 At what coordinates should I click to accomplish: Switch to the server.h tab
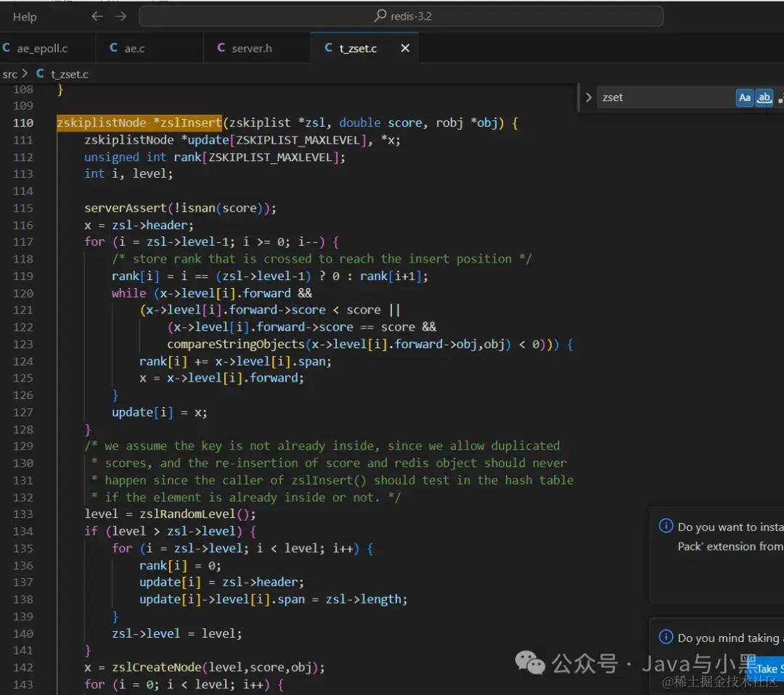coord(252,48)
